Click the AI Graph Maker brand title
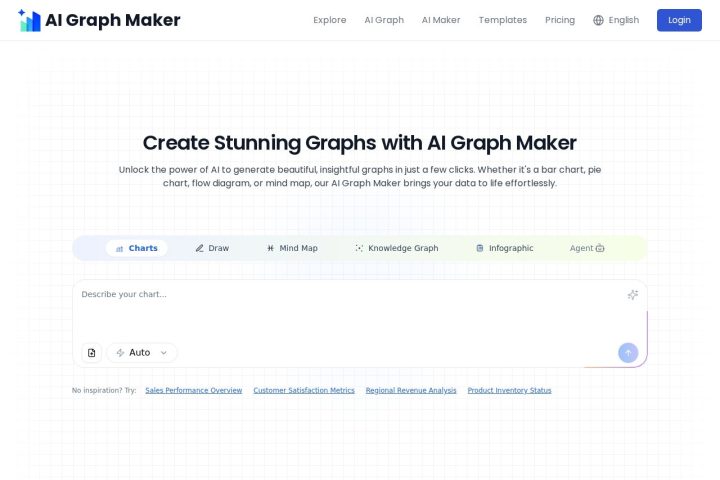Viewport: 720px width, 480px height. 112,20
